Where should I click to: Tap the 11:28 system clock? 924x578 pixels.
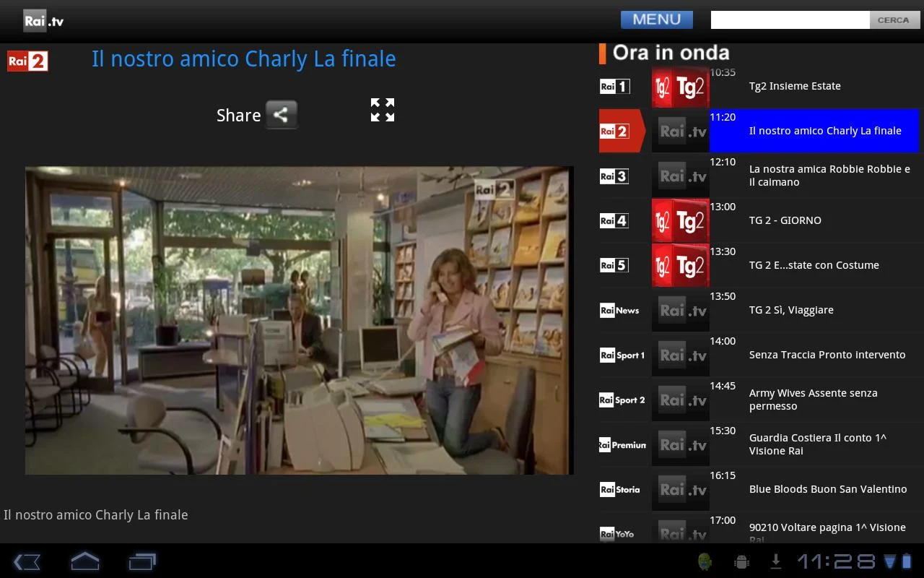coord(837,561)
